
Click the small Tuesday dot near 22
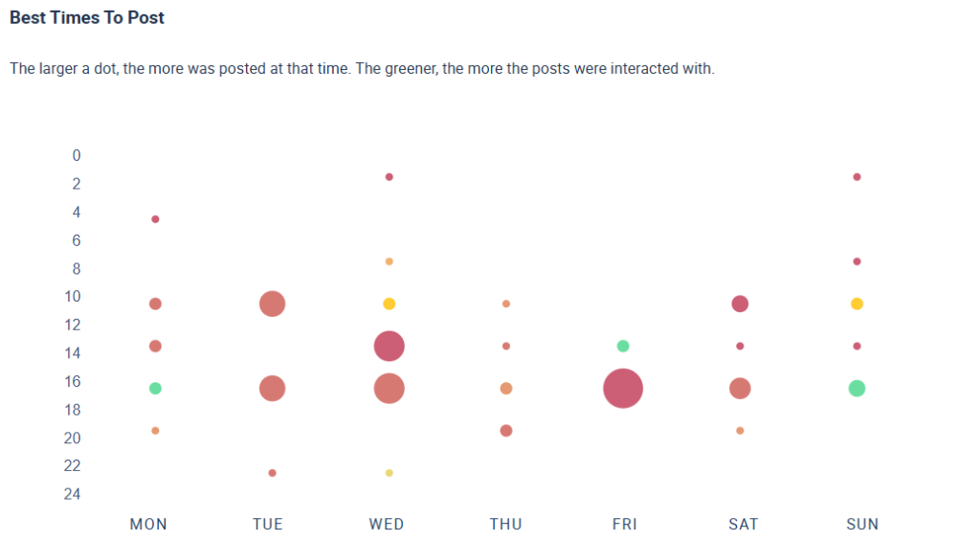pyautogui.click(x=272, y=473)
